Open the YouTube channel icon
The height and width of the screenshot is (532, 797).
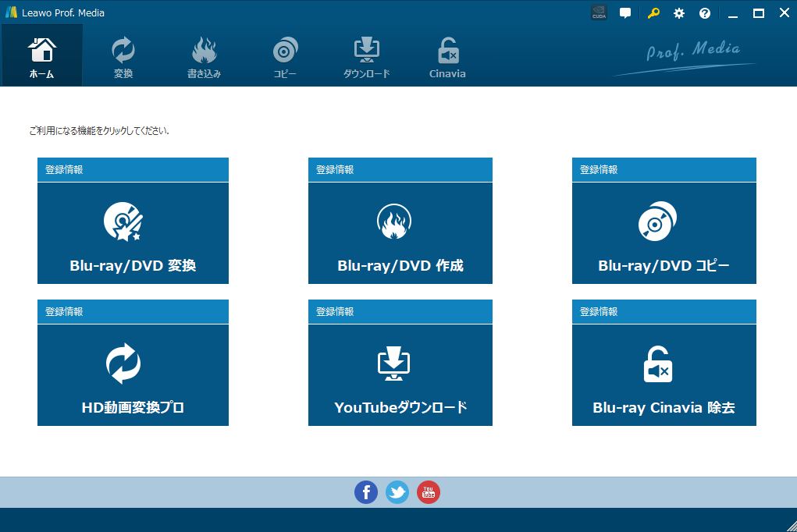pos(429,492)
